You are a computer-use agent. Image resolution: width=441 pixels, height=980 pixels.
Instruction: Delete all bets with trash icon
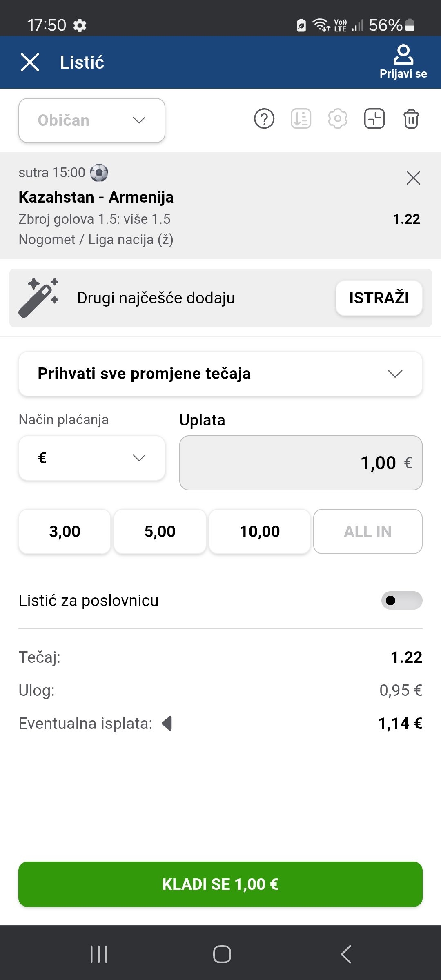[411, 119]
